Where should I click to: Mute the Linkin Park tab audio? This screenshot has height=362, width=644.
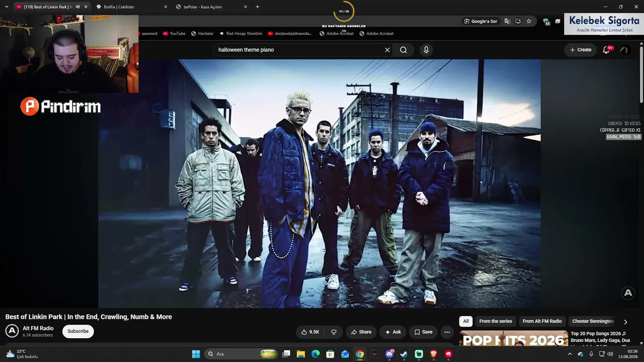tap(77, 7)
